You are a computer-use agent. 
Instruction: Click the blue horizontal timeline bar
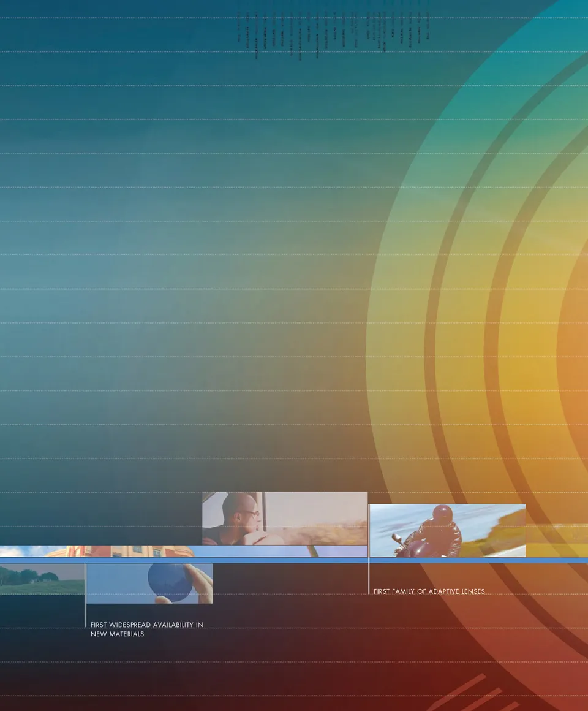(x=294, y=560)
